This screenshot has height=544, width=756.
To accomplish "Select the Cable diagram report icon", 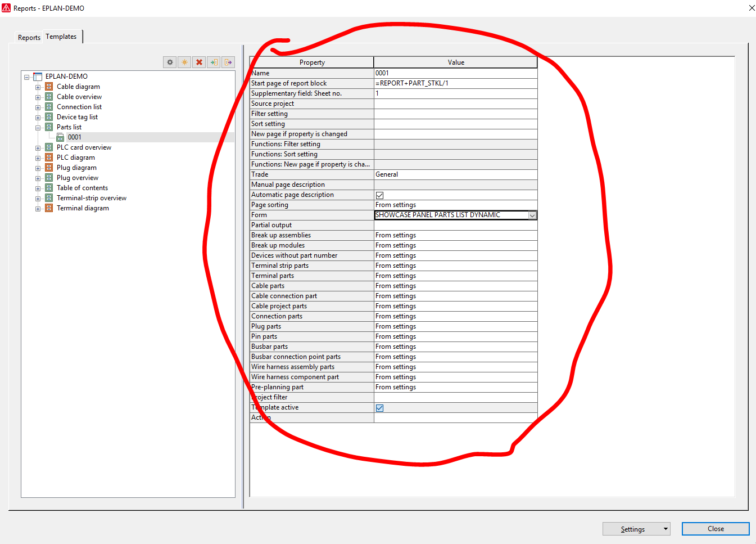I will [48, 86].
